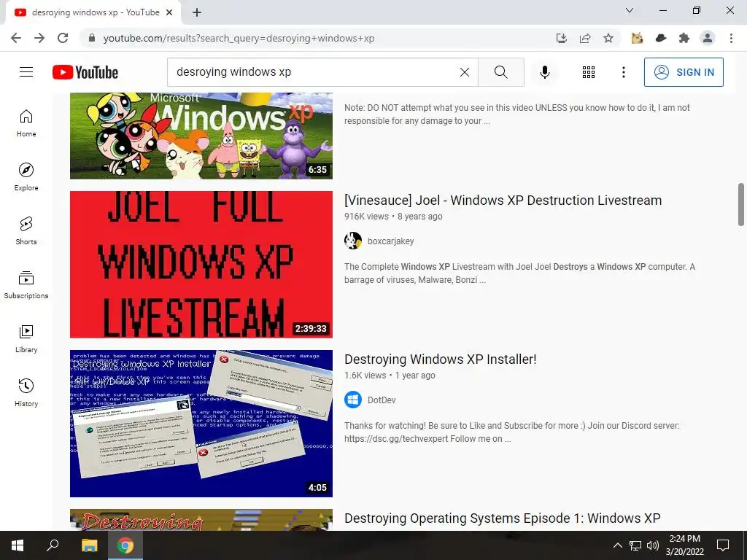Go to Home in the sidebar
Image resolution: width=747 pixels, height=560 pixels.
(x=26, y=123)
